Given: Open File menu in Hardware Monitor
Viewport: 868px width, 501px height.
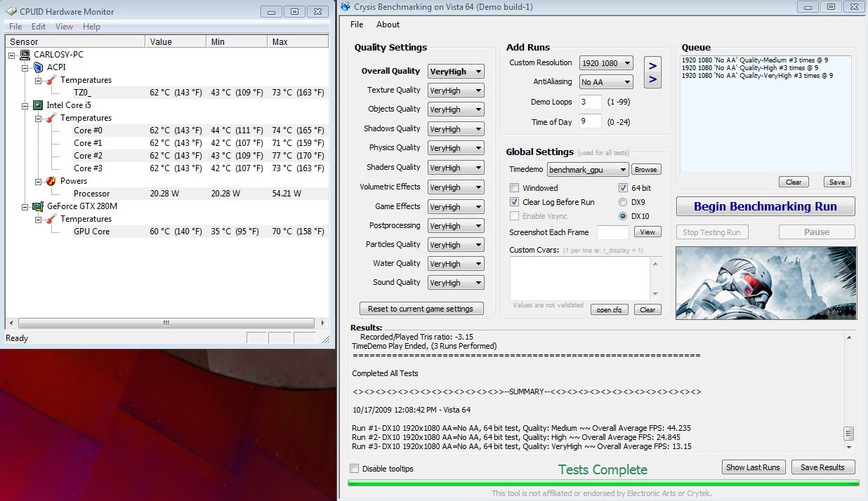Looking at the screenshot, I should [15, 27].
